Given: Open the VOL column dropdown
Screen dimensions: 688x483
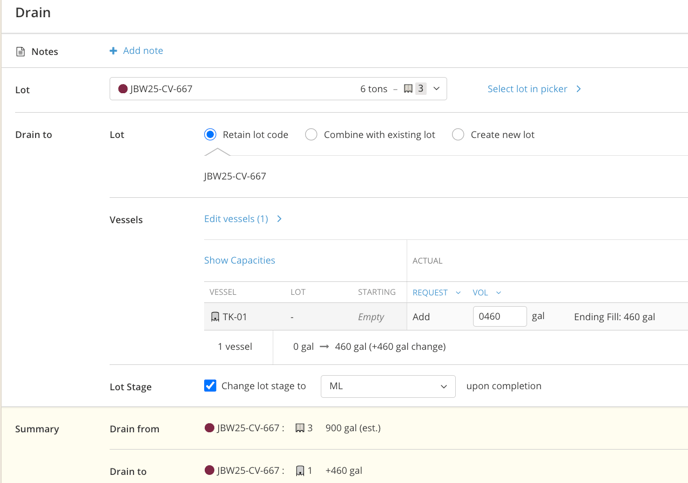Looking at the screenshot, I should 486,293.
